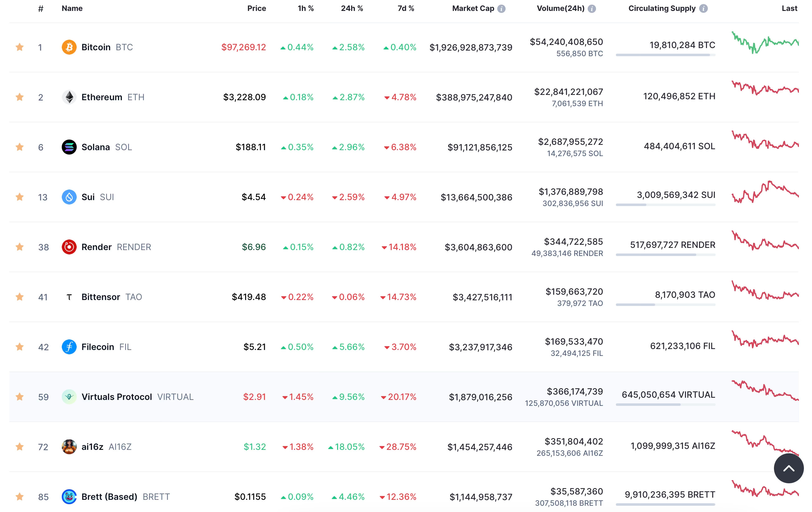Sort by rank # column header

pyautogui.click(x=41, y=9)
